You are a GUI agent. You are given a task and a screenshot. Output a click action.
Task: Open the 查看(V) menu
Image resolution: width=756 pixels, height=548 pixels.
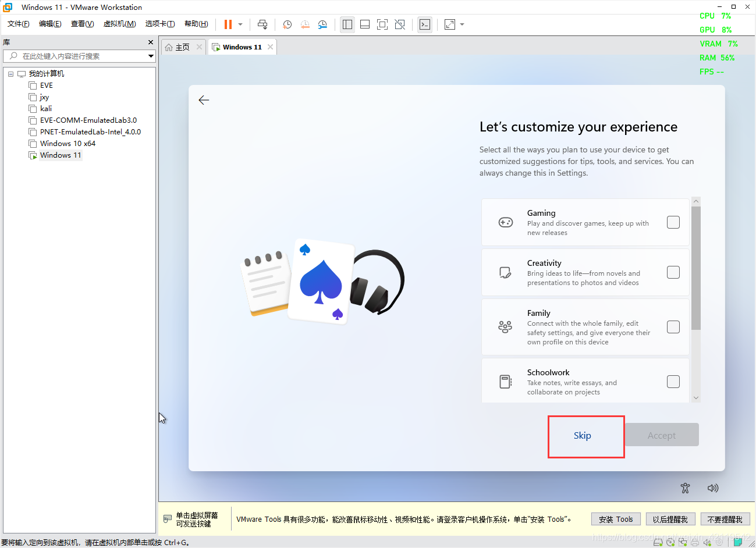click(82, 24)
